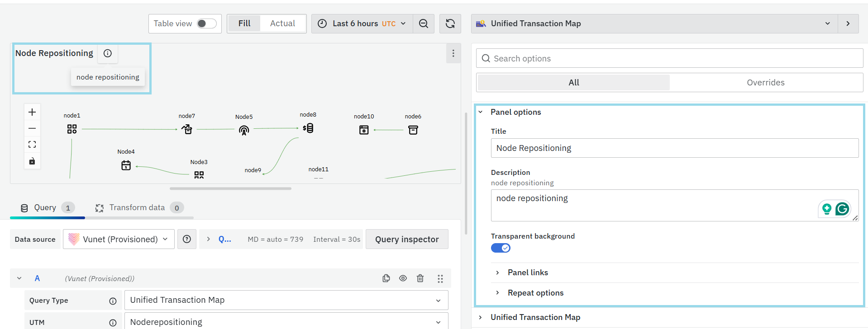The height and width of the screenshot is (329, 868).
Task: Expand the Panel links section
Action: click(528, 273)
